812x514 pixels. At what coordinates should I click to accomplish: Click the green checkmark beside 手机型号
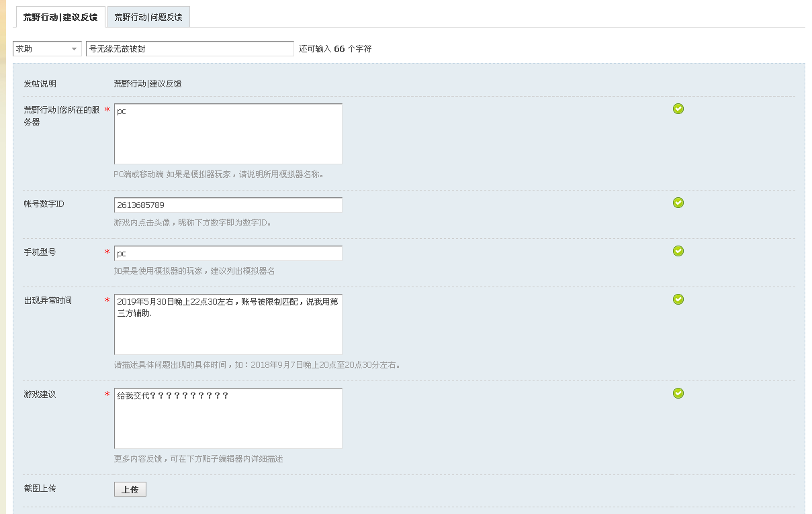pos(678,251)
